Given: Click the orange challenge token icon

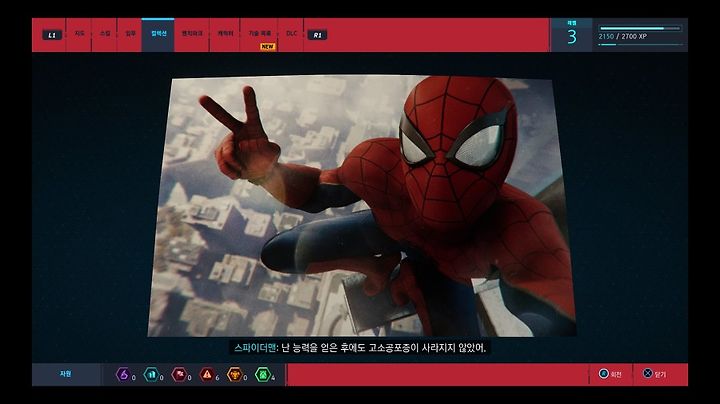Looking at the screenshot, I should [235, 375].
